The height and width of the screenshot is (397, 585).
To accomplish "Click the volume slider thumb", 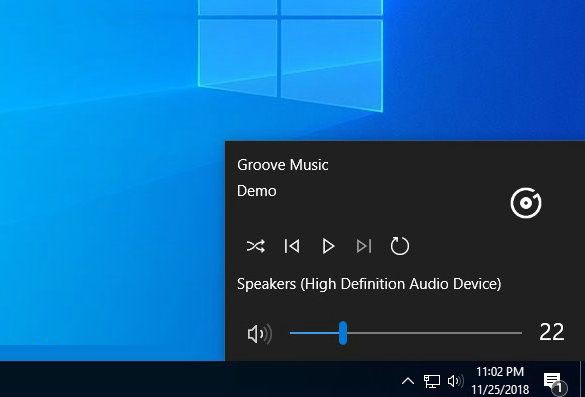I will (x=343, y=333).
